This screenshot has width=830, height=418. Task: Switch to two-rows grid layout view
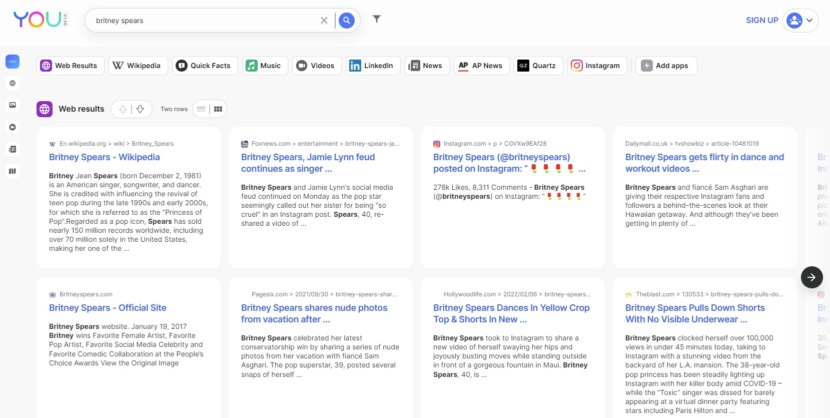218,109
